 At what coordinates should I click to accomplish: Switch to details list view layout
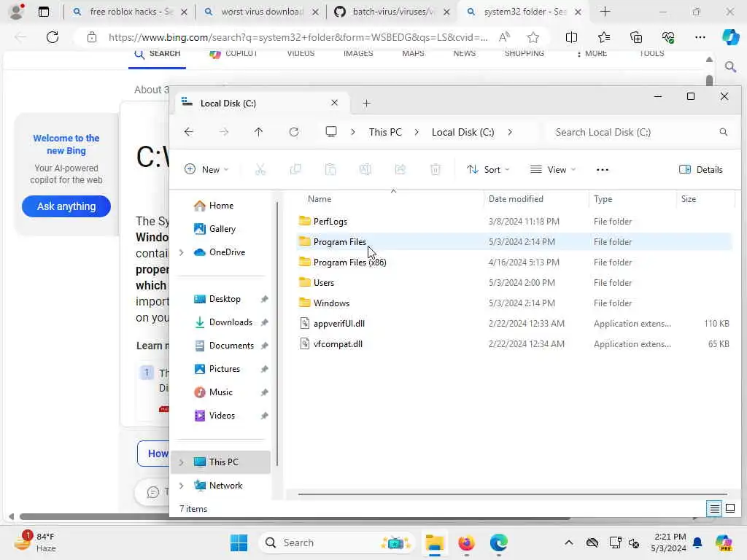tap(714, 508)
